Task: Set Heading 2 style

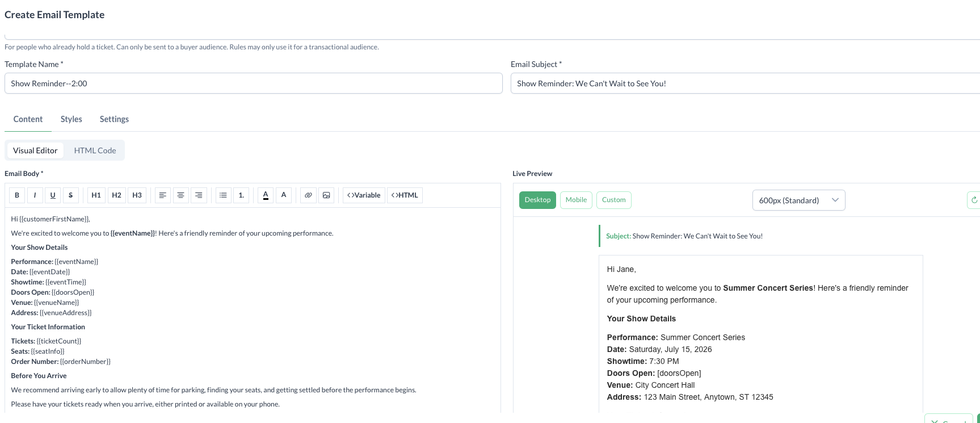Action: click(x=116, y=195)
